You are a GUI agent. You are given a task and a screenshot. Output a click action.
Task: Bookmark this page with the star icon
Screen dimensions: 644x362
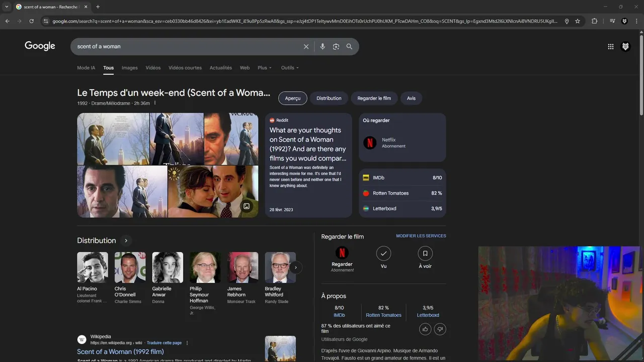578,21
